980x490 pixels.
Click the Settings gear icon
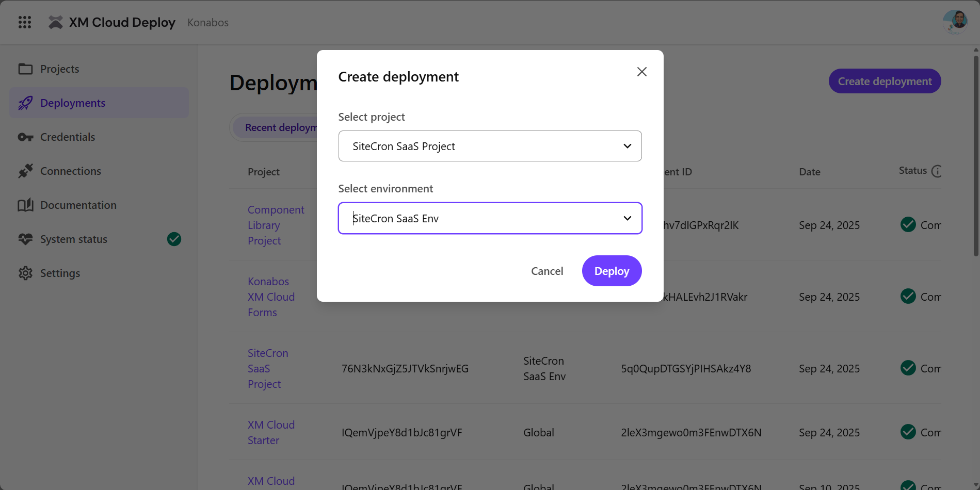click(x=25, y=273)
